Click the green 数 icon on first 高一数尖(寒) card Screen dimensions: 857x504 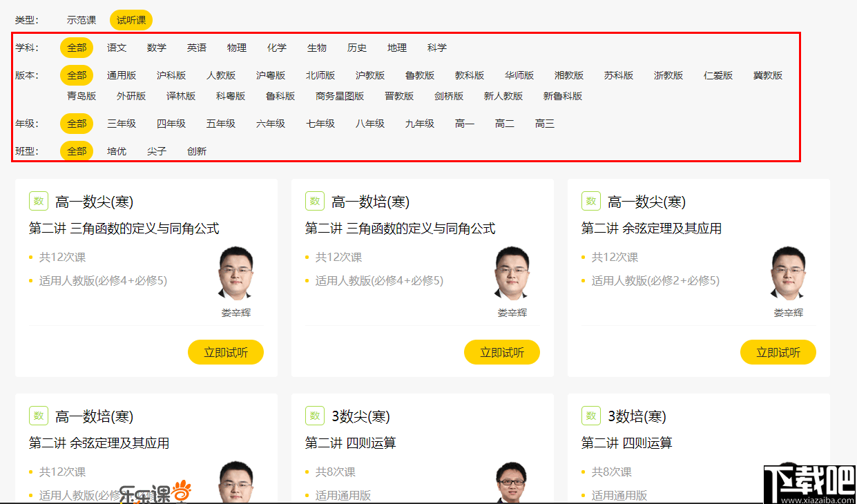[x=39, y=201]
